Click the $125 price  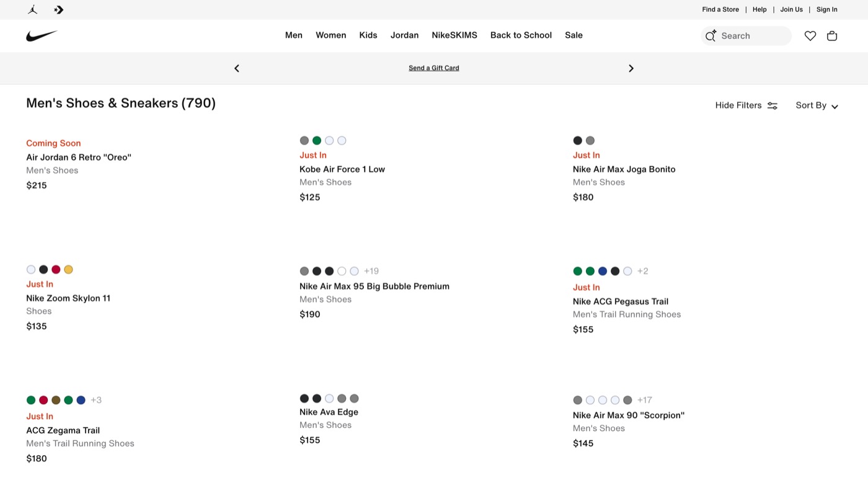(x=310, y=197)
